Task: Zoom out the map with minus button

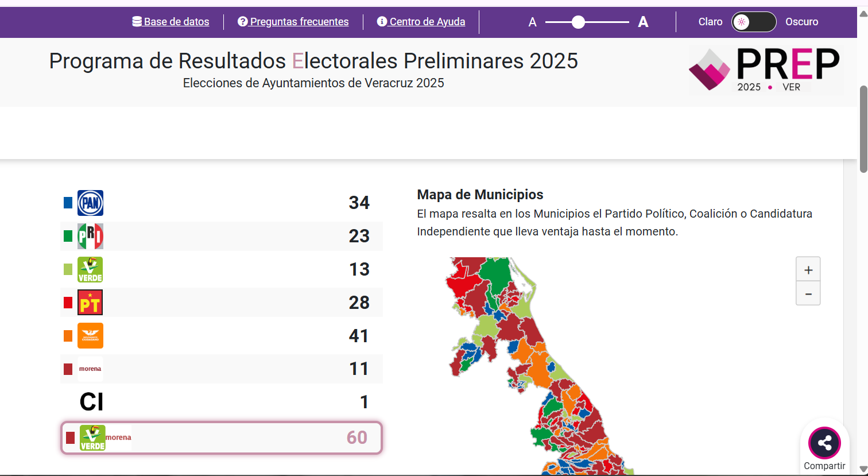Action: coord(808,294)
